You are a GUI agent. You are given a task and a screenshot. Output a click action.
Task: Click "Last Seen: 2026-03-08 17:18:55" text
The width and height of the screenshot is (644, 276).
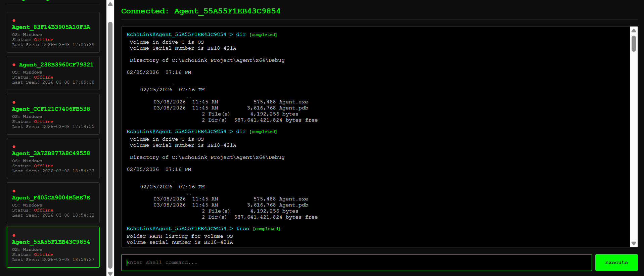coord(53,127)
